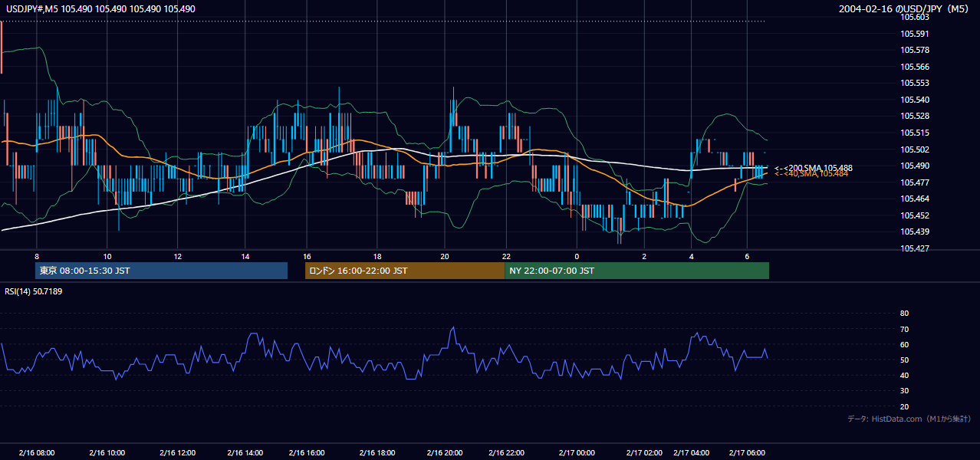The width and height of the screenshot is (980, 460).
Task: Click the date label 2/16 08:00
Action: 37,452
